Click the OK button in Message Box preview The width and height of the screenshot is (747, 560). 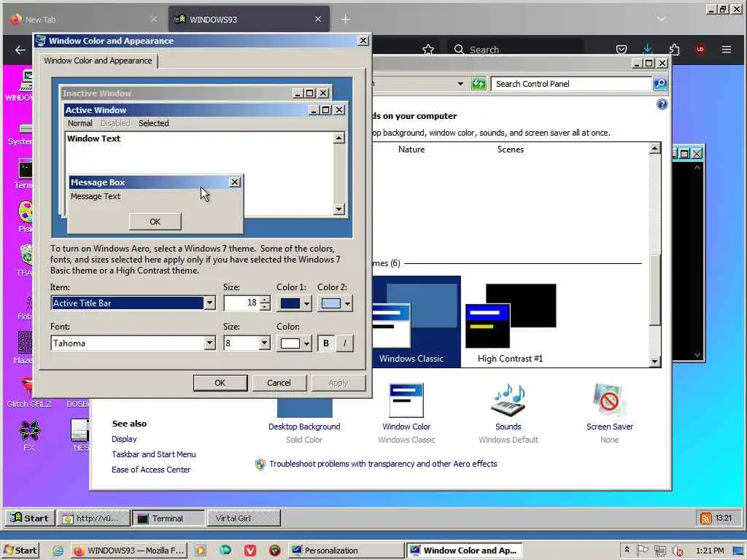[155, 222]
